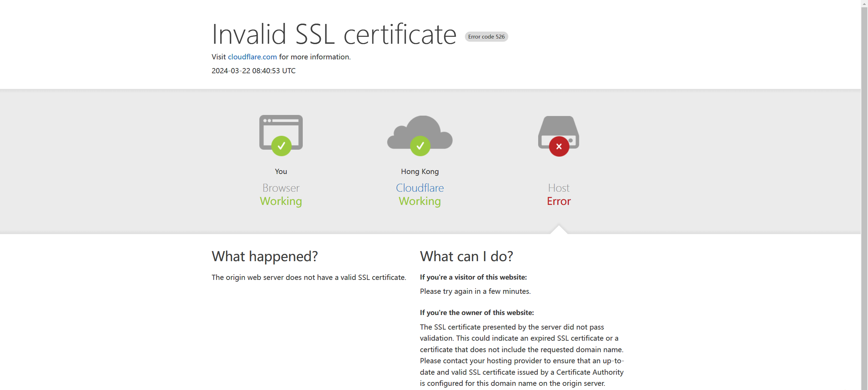Click text about origin web server certificate
The height and width of the screenshot is (390, 868).
pyautogui.click(x=309, y=277)
